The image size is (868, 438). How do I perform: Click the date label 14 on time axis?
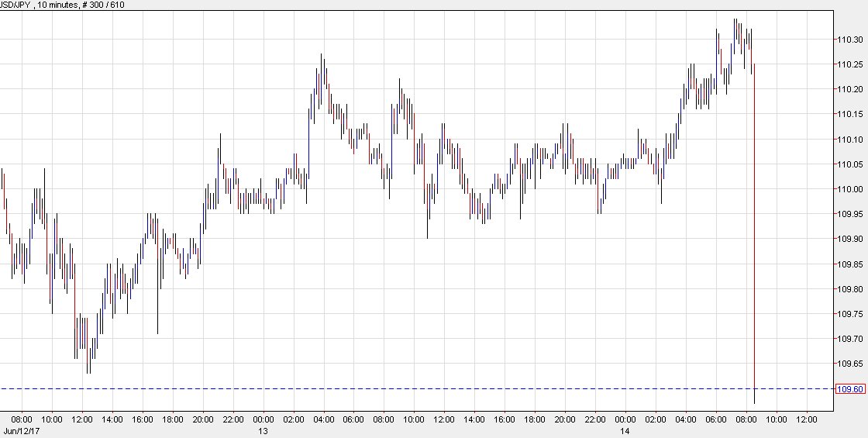tap(625, 431)
